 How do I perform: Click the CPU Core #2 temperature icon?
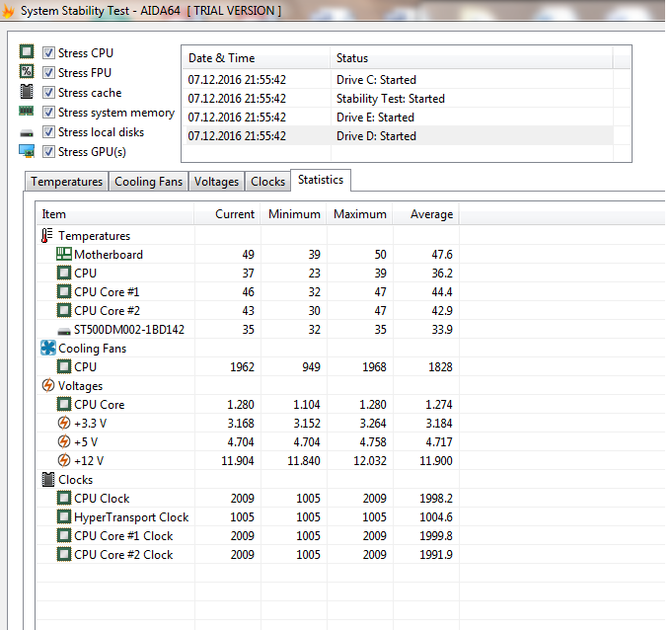point(64,310)
